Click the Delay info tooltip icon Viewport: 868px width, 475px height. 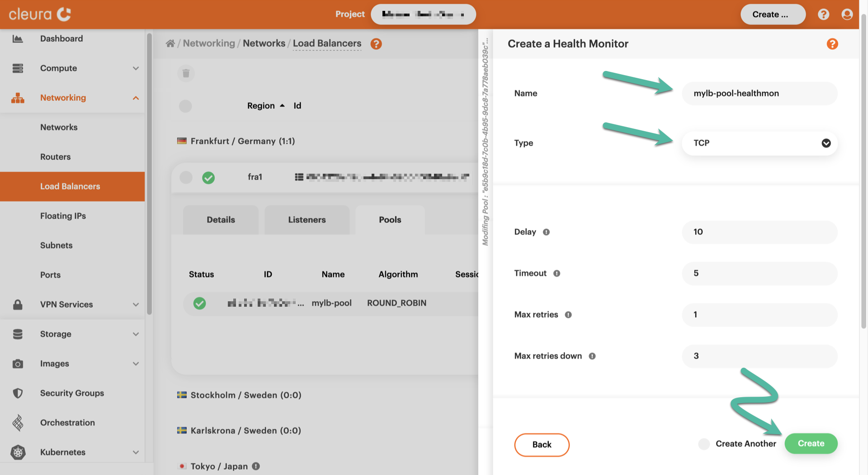pyautogui.click(x=546, y=232)
